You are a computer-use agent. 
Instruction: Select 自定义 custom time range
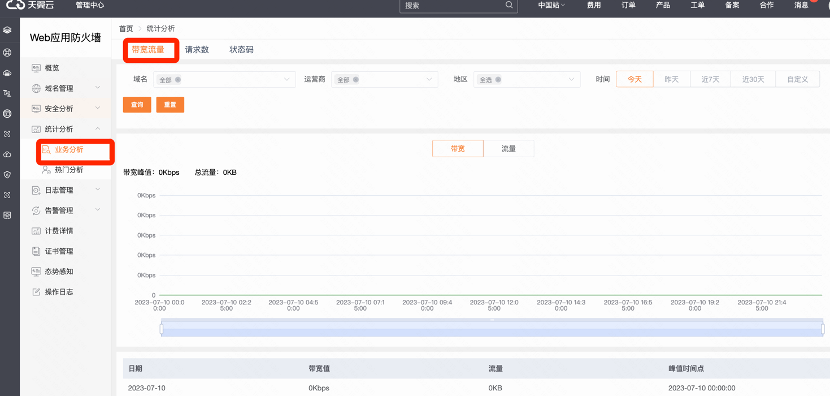point(797,79)
